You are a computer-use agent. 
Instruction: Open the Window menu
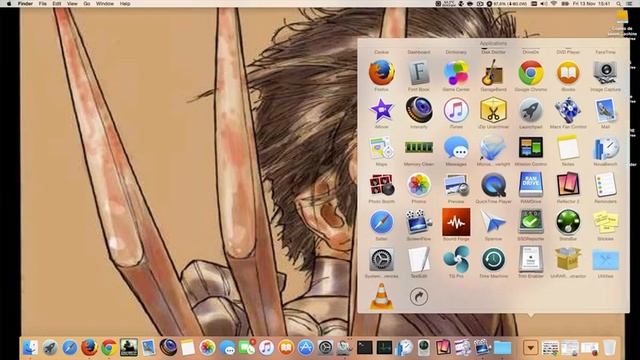click(105, 4)
